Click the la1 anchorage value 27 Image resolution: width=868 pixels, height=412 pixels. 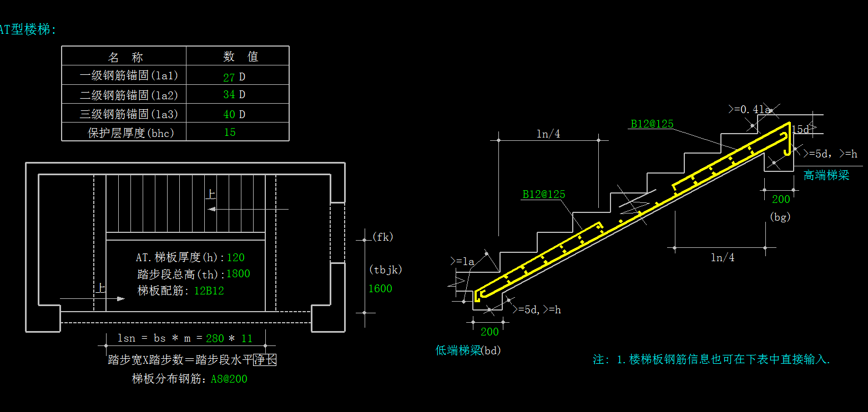[229, 77]
